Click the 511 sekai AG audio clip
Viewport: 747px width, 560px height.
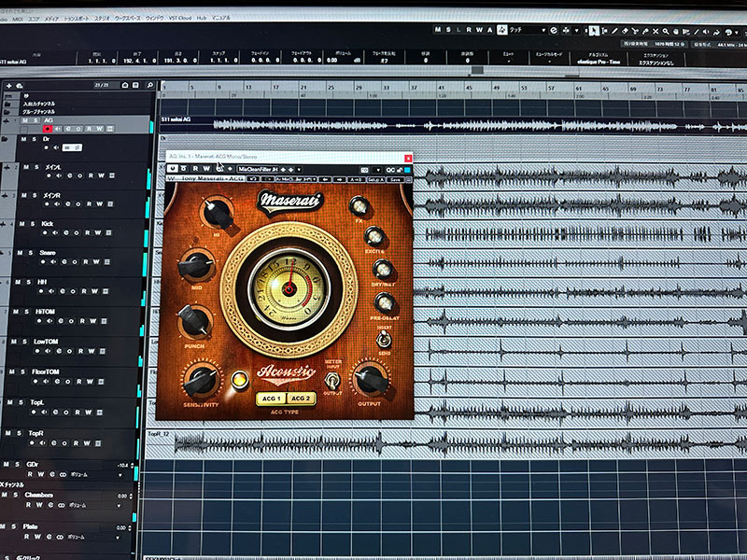coord(453,125)
